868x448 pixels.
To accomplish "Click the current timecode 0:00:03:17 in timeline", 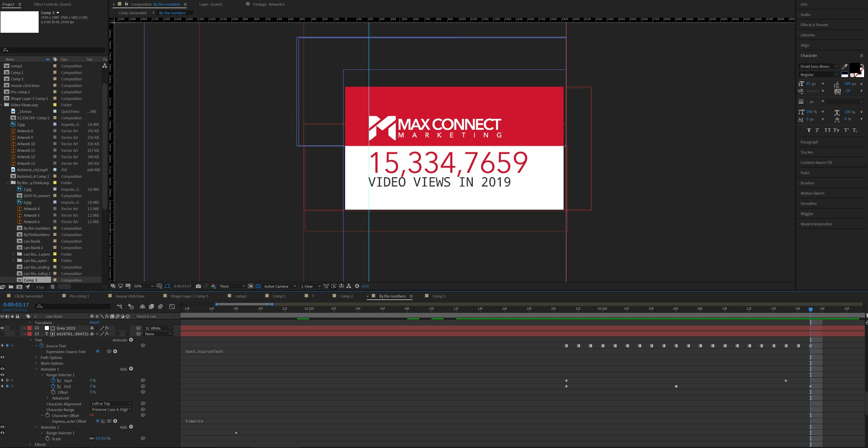I will (x=16, y=305).
